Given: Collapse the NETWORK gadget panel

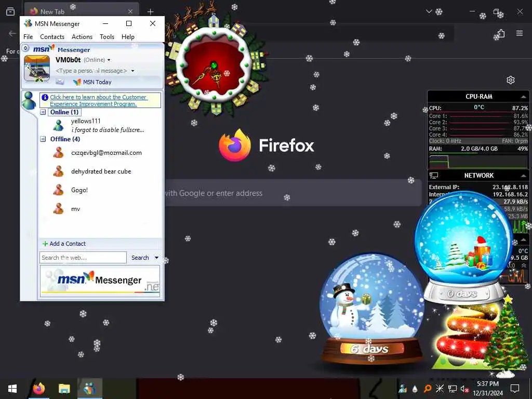Looking at the screenshot, I should point(524,176).
